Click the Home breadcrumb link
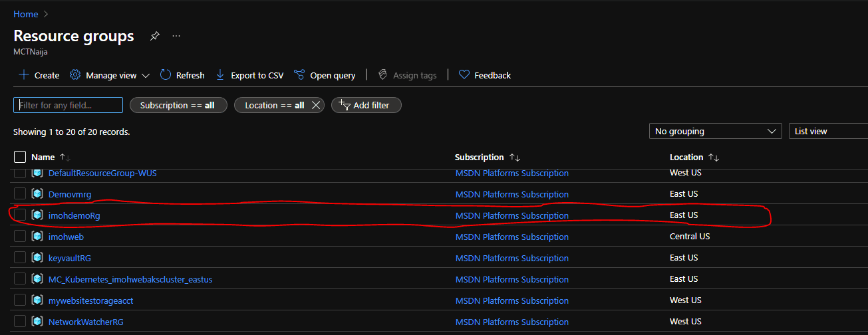868x335 pixels. coord(26,14)
